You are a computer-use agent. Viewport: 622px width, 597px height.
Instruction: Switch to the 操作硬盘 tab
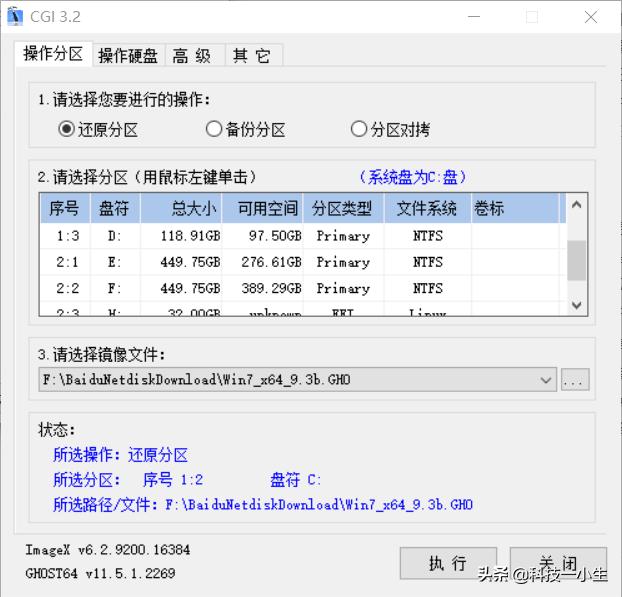128,56
